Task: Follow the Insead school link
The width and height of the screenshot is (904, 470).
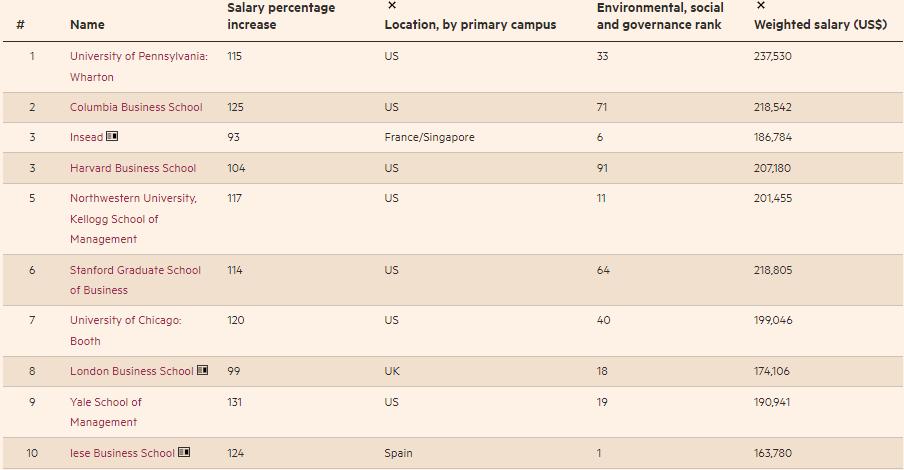Action: (86, 137)
